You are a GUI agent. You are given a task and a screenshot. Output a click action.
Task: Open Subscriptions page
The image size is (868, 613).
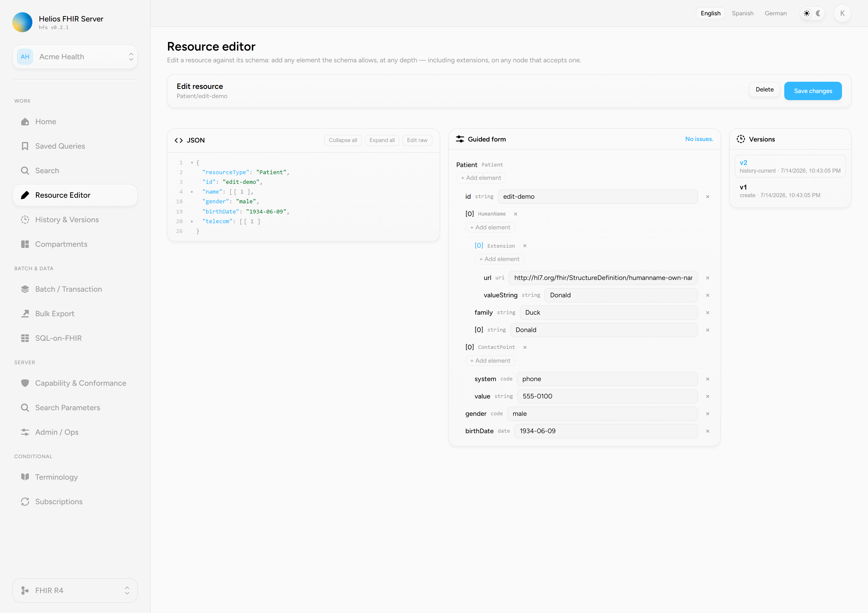point(75,501)
